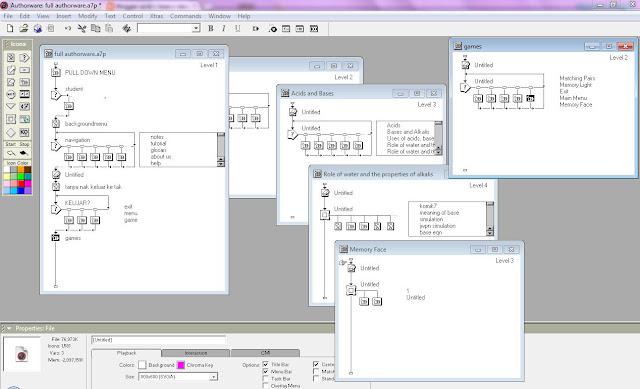Enable the Task Bar option
This screenshot has width=640, height=389.
(266, 379)
